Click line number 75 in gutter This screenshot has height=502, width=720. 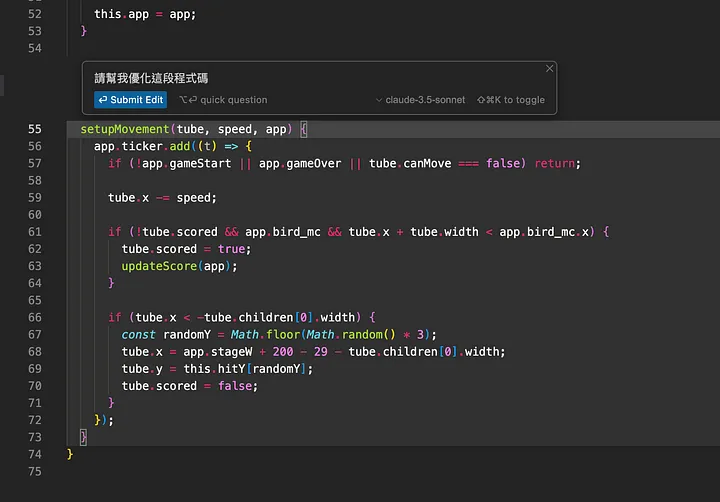click(35, 472)
